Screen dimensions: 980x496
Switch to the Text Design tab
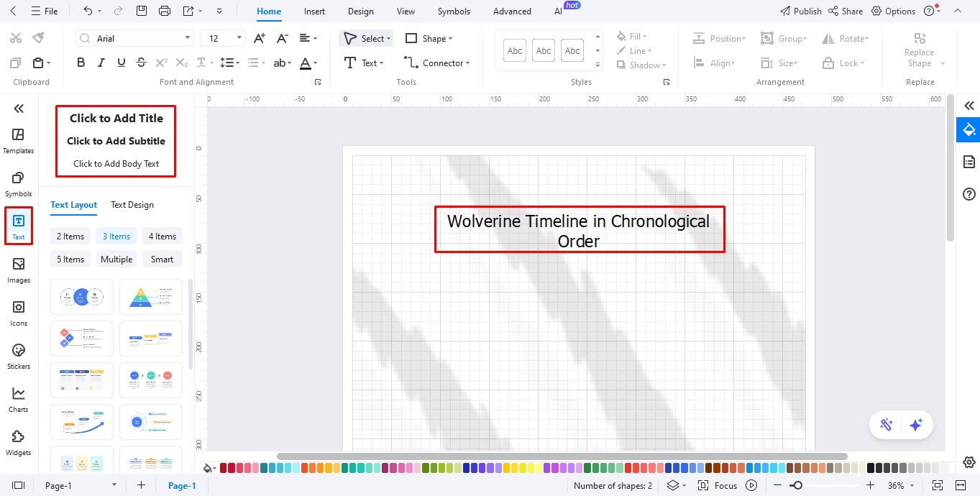pos(132,205)
